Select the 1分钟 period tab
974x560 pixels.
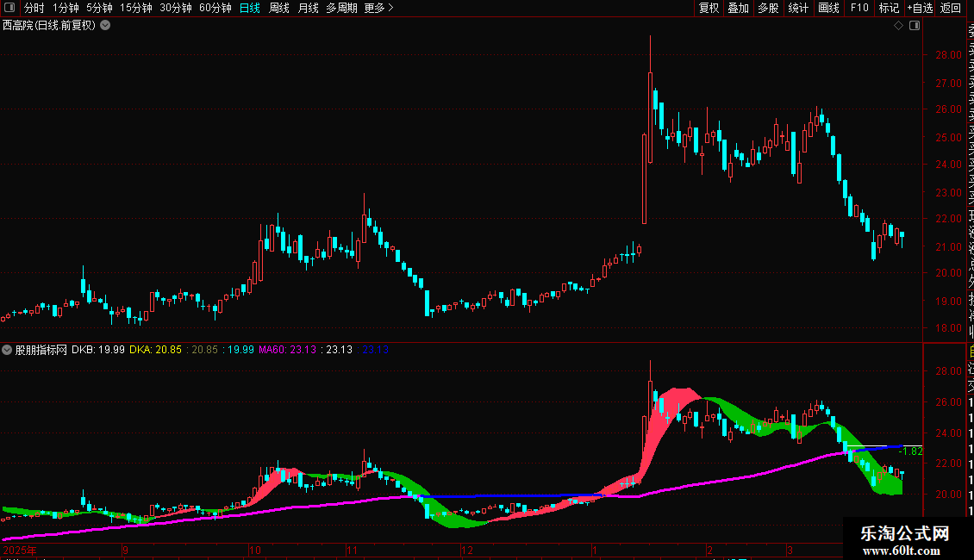tap(66, 8)
